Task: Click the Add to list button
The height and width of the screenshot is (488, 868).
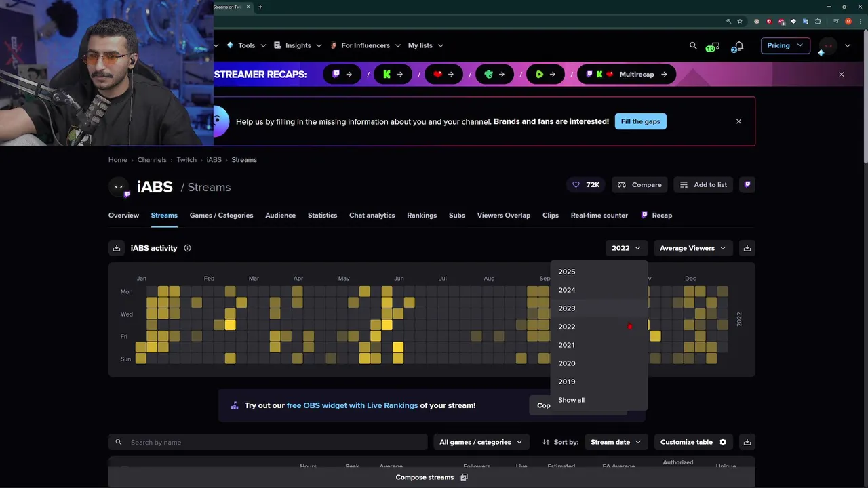Action: point(703,184)
